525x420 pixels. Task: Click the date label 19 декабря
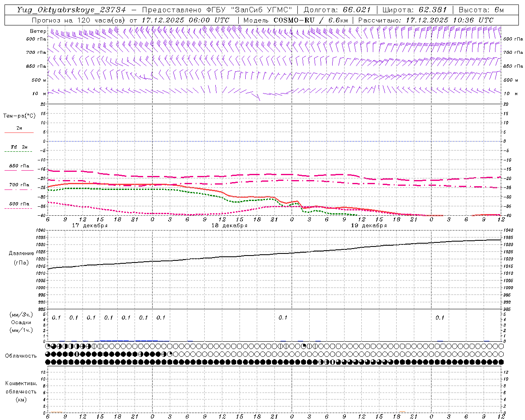(369, 226)
